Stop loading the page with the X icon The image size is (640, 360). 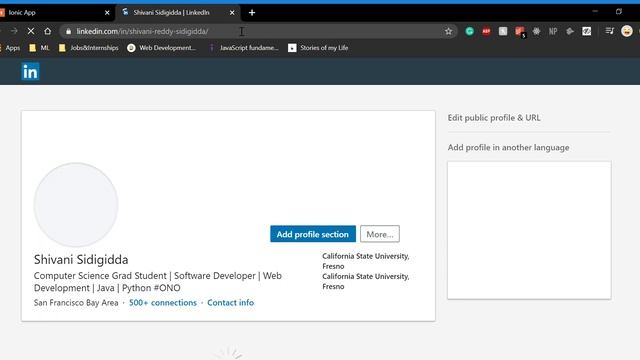(x=31, y=31)
